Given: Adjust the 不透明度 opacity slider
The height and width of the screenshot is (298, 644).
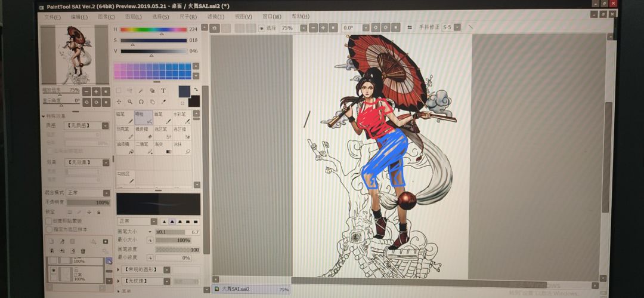Looking at the screenshot, I should pos(88,202).
